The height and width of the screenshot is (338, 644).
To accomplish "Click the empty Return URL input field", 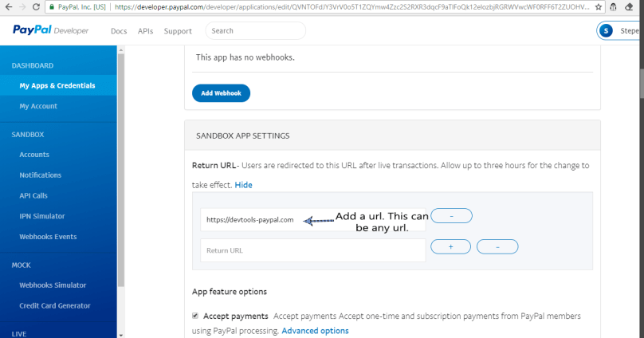I will pos(312,250).
